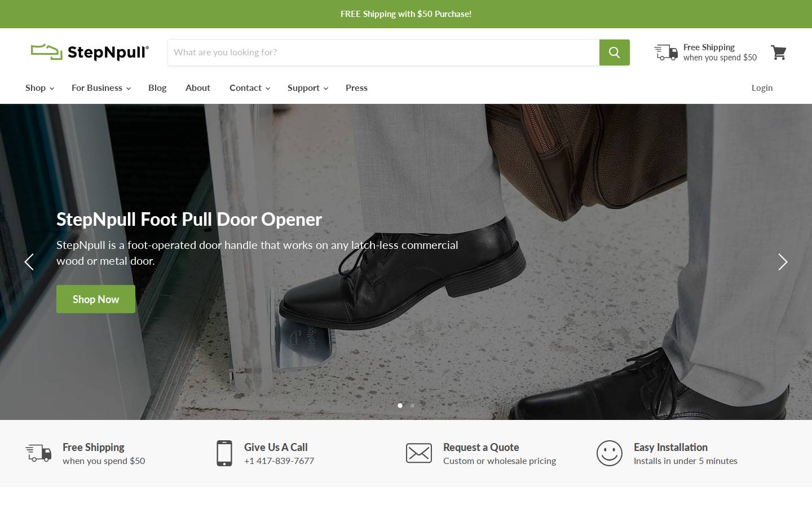
Task: Expand the Shop menu
Action: [39, 87]
